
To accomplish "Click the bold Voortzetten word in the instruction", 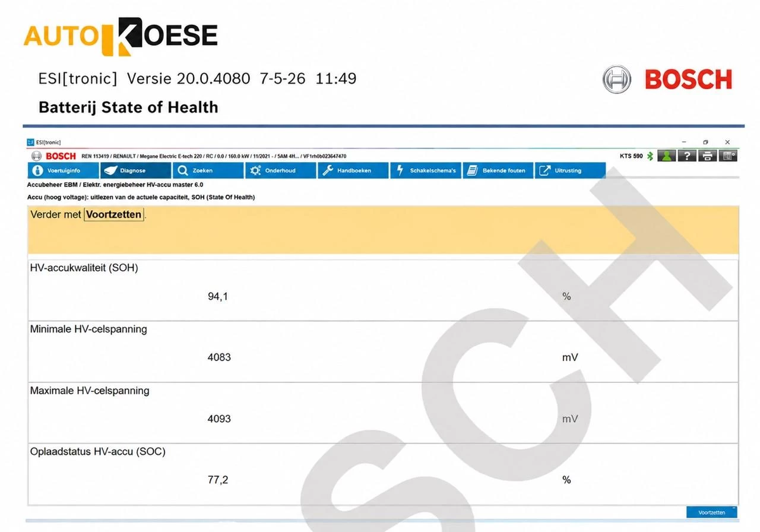I will (114, 214).
